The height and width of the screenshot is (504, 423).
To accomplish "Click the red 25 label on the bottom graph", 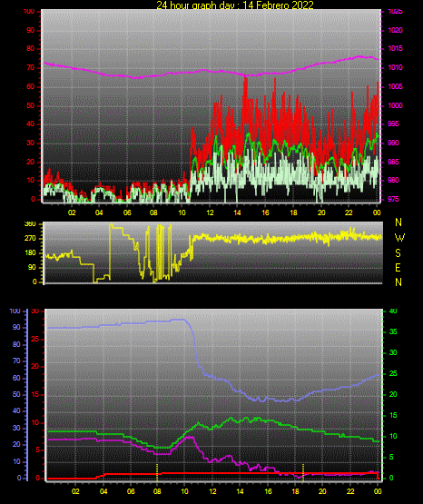I will (x=35, y=339).
